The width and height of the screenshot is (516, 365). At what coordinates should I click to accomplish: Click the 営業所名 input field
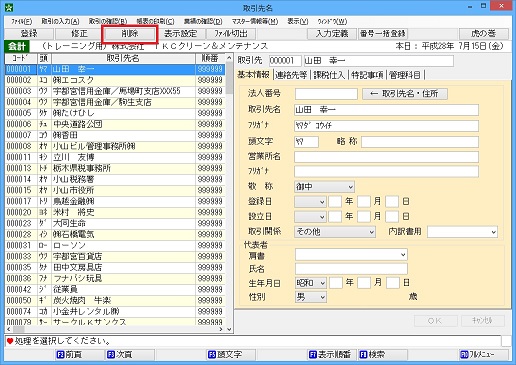[386, 157]
